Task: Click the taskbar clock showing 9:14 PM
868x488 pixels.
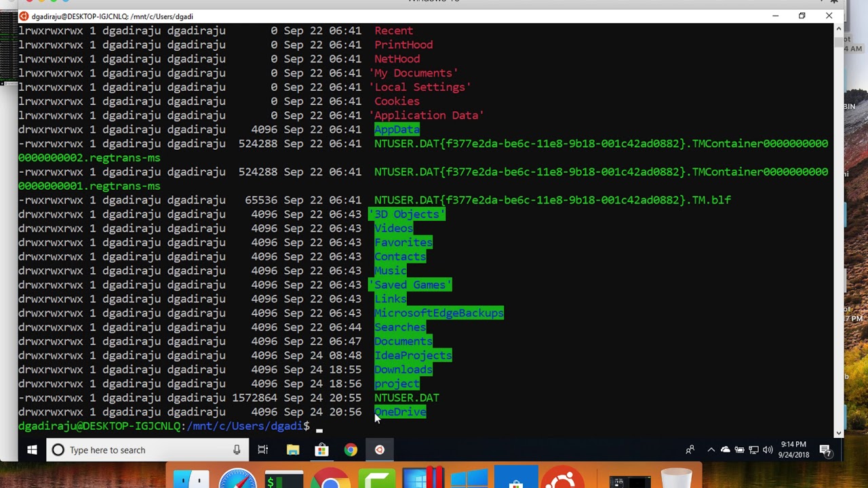Action: (x=793, y=450)
